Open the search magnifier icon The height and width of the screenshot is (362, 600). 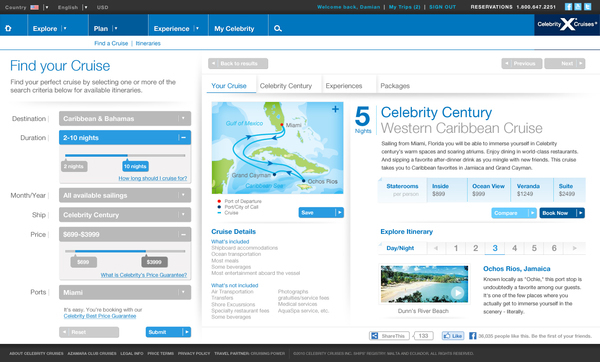(278, 28)
